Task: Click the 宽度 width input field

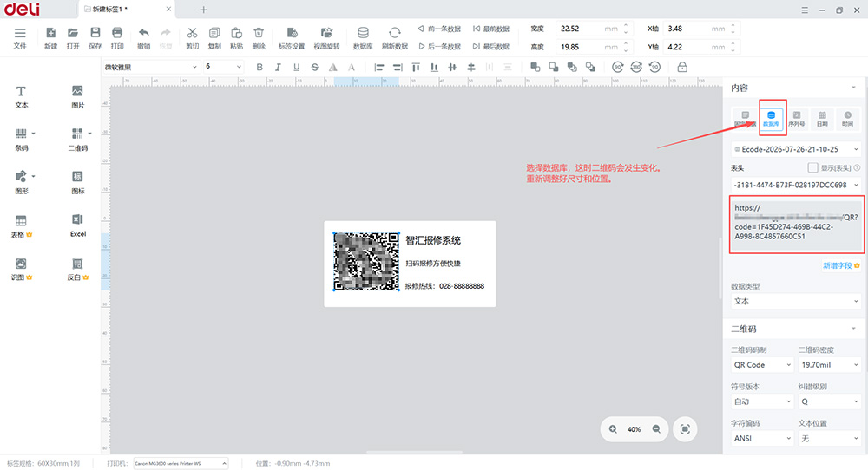Action: (592, 29)
